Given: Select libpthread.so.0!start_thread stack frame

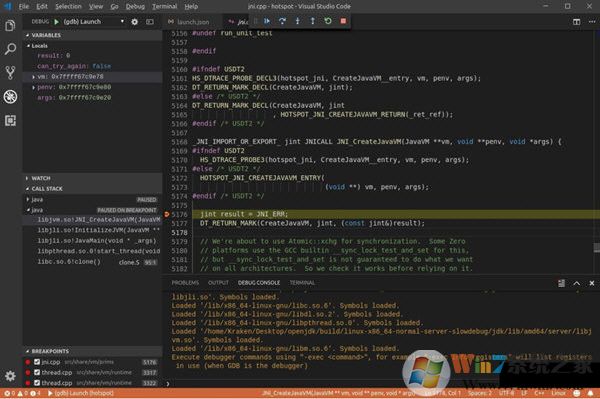Looking at the screenshot, I should (x=92, y=251).
